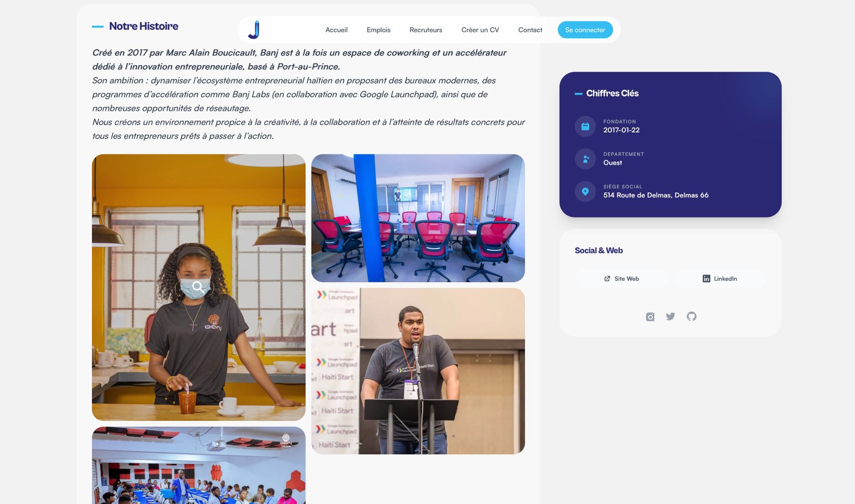Open the LinkedIn profile button

(719, 279)
